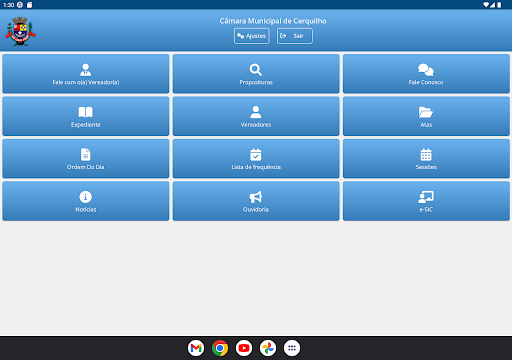Launch Chrome from the taskbar
Screen dimensions: 512x360
220,348
